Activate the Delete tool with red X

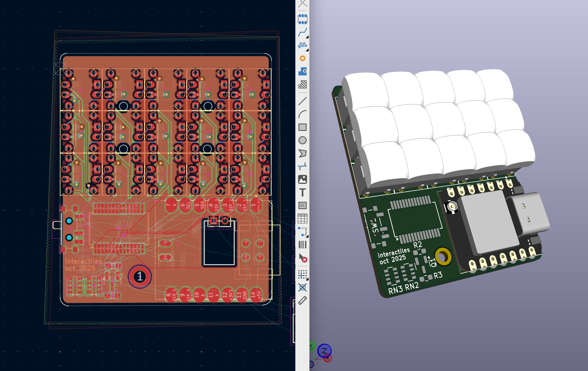[x=302, y=258]
